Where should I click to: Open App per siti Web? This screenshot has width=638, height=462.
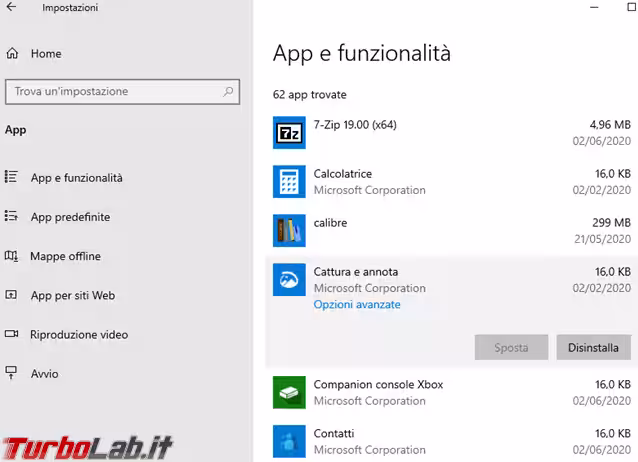pyautogui.click(x=72, y=295)
